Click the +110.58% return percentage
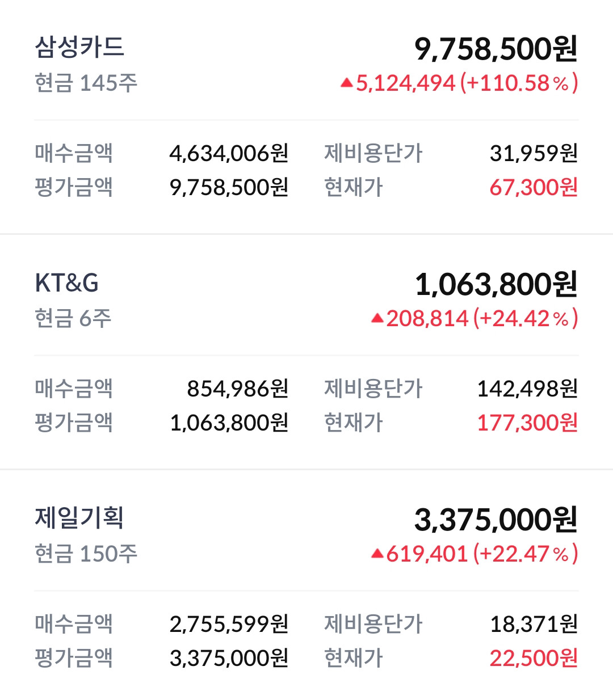 519,83
